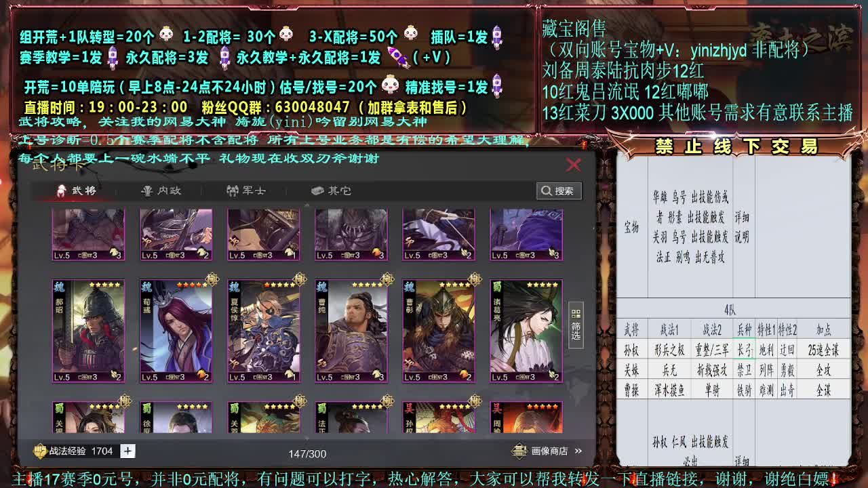Click the badge on 曹纯's card

point(387,279)
